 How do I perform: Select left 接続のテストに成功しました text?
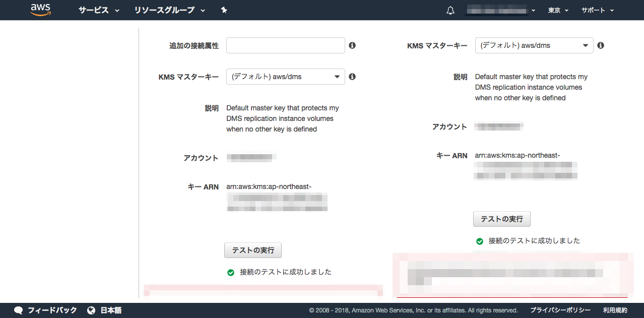point(286,272)
